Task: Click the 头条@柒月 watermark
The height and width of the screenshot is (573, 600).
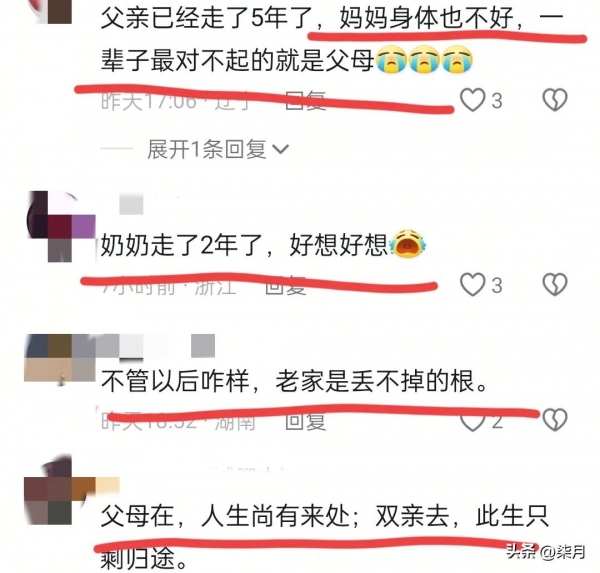Action: tap(546, 552)
